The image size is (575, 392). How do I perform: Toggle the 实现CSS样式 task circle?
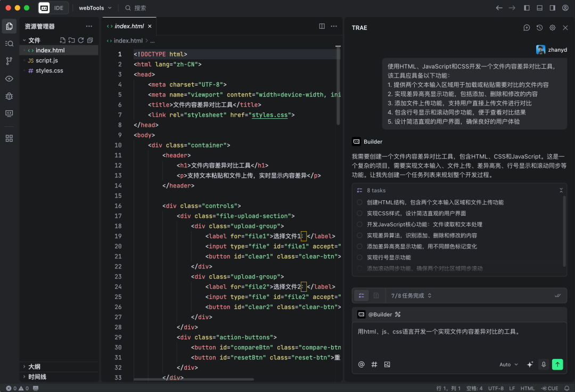[x=360, y=214]
